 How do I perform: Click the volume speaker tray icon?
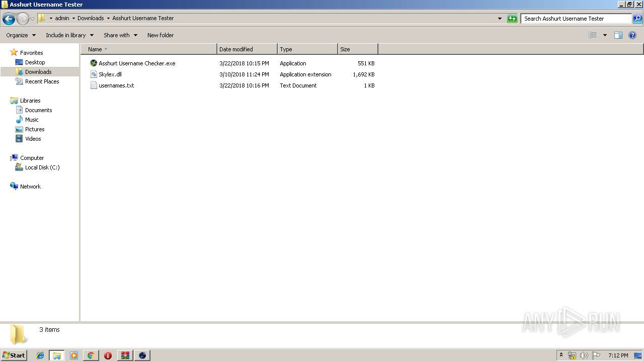584,355
